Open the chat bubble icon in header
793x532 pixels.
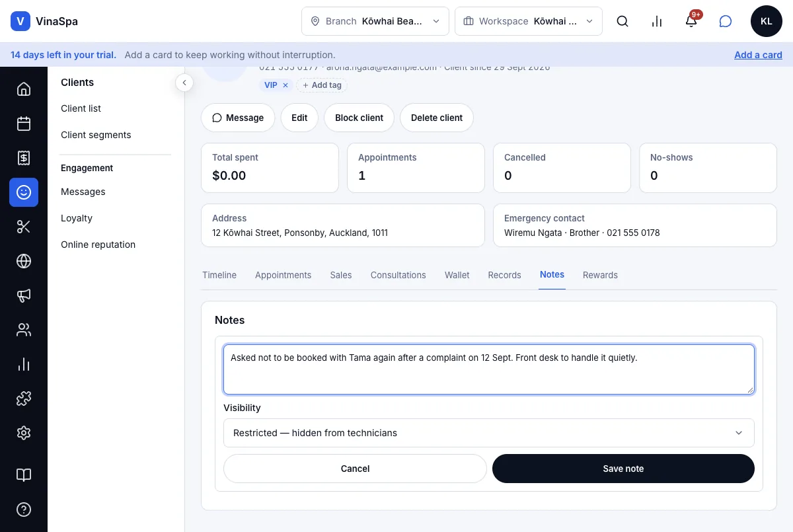[726, 21]
